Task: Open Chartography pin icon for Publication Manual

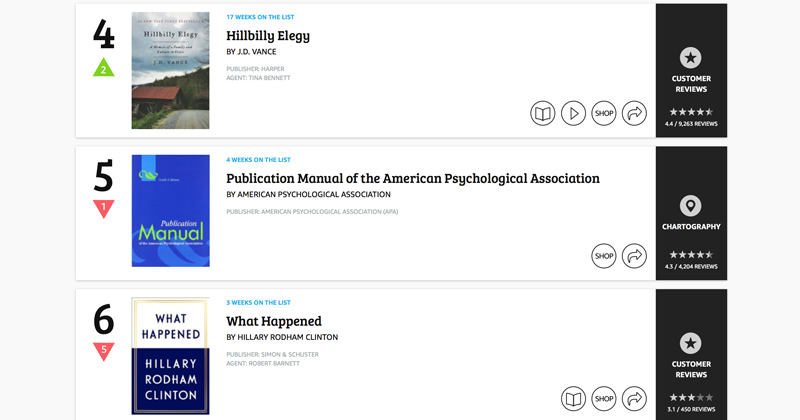Action: click(691, 206)
